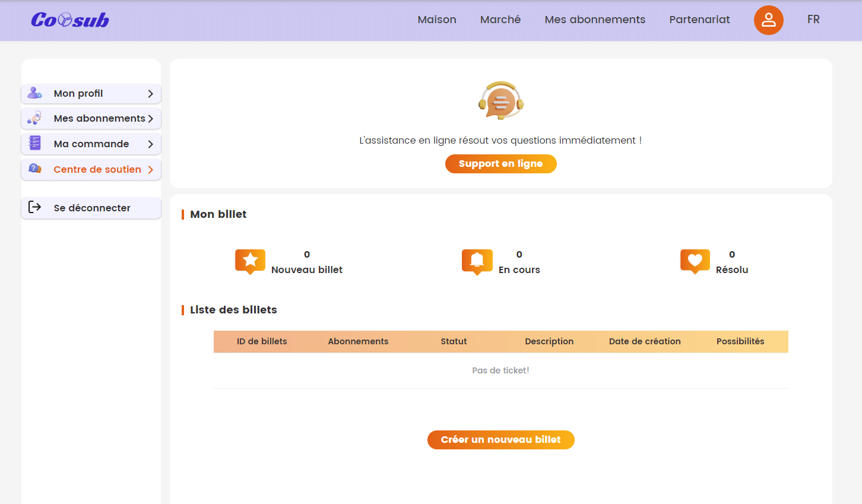The height and width of the screenshot is (504, 862).
Task: Click the Mon profil user icon
Action: pos(35,93)
